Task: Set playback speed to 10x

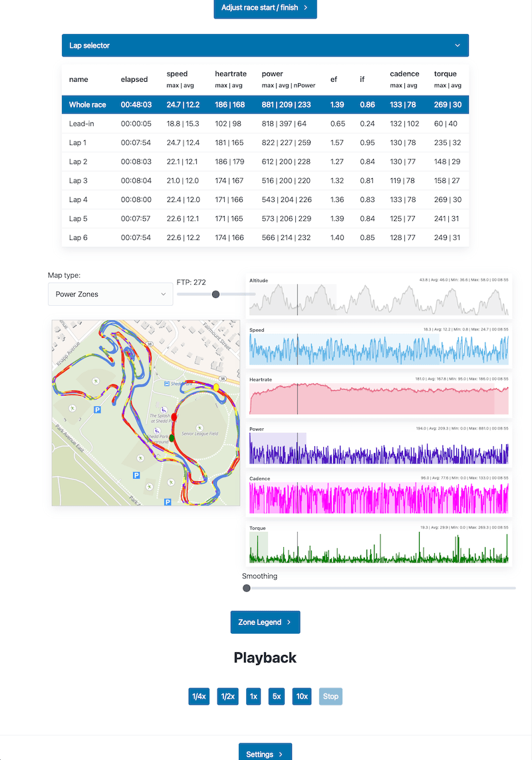Action: [x=301, y=696]
